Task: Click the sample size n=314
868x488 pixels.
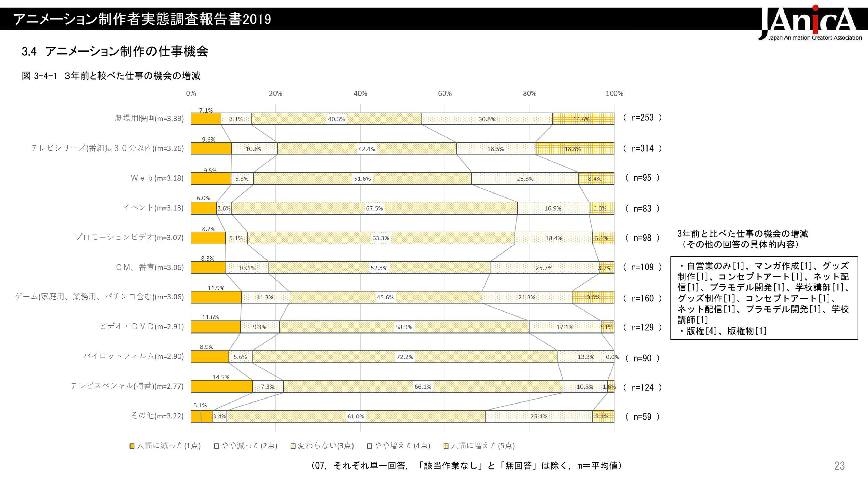Action: click(x=642, y=149)
